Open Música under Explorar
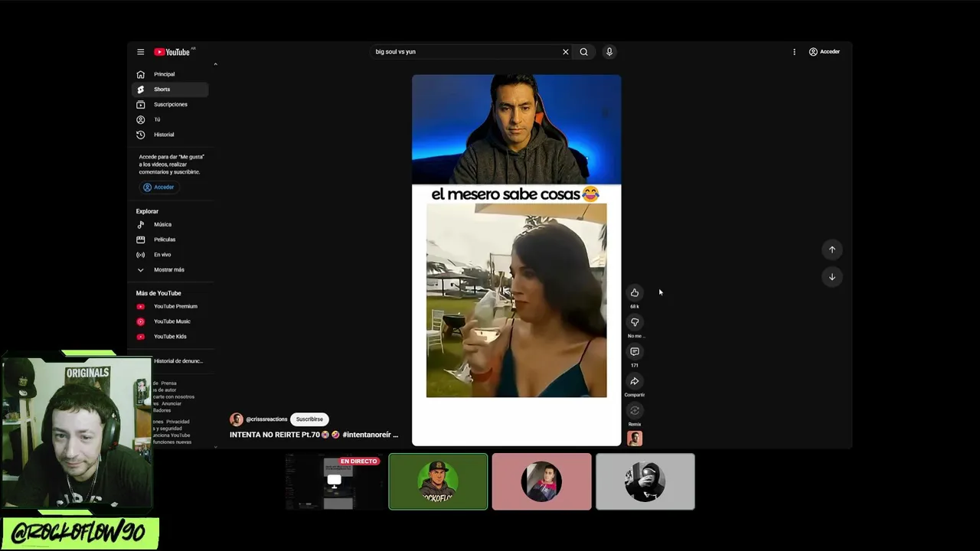Screen dimensions: 980x551 pos(171,224)
